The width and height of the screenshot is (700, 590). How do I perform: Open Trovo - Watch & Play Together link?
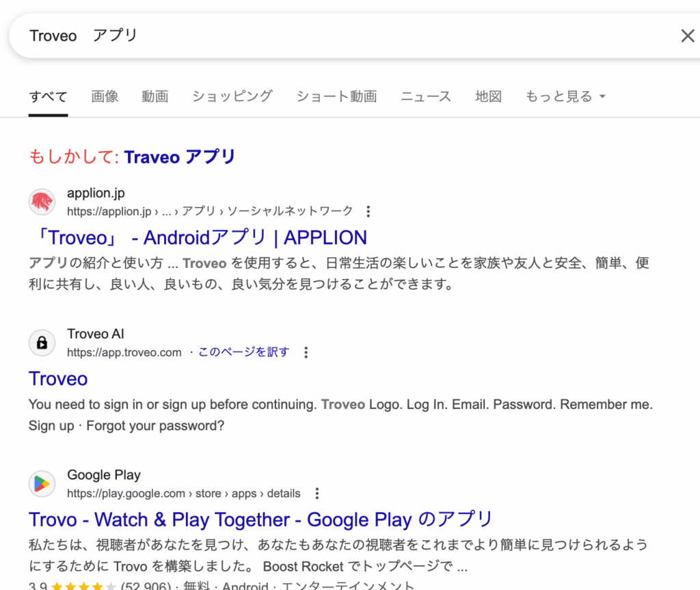(x=260, y=520)
